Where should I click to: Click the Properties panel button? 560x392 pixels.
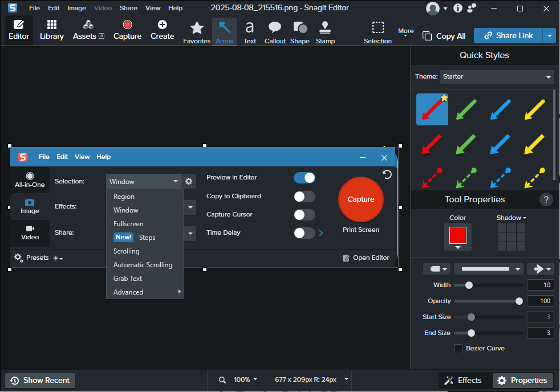(523, 380)
